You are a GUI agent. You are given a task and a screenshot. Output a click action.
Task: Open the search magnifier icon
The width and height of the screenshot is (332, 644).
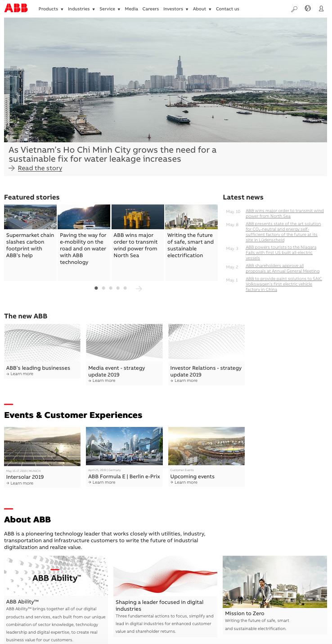[x=294, y=9]
